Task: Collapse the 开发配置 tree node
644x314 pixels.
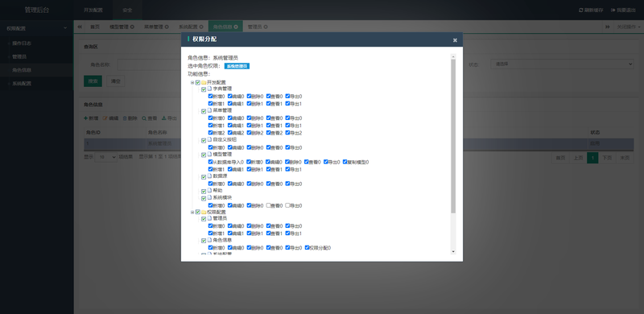Action: [192, 83]
